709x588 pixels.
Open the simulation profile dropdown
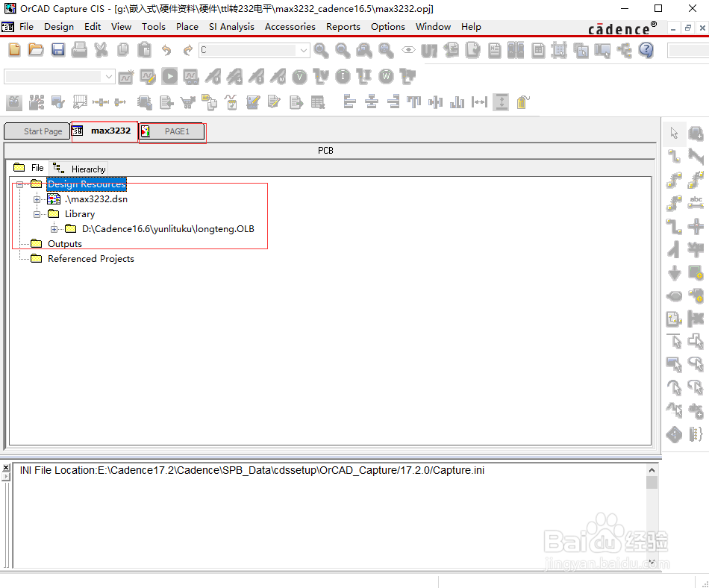(x=108, y=77)
